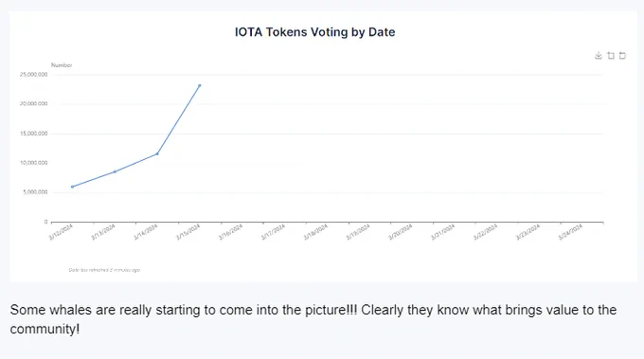The height and width of the screenshot is (359, 644).
Task: Click the 5,000,000 y-axis label
Action: coord(35,192)
